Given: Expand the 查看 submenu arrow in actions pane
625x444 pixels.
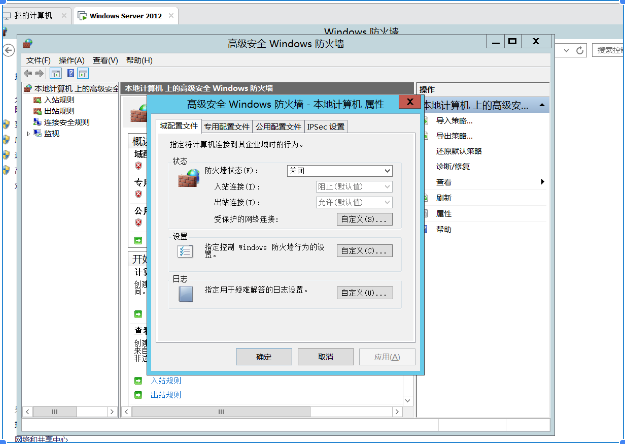Looking at the screenshot, I should pos(542,182).
